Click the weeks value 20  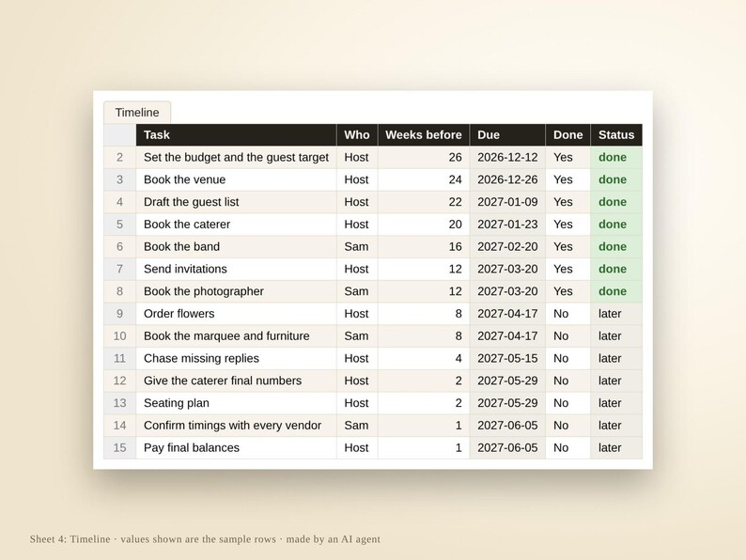pyautogui.click(x=424, y=225)
